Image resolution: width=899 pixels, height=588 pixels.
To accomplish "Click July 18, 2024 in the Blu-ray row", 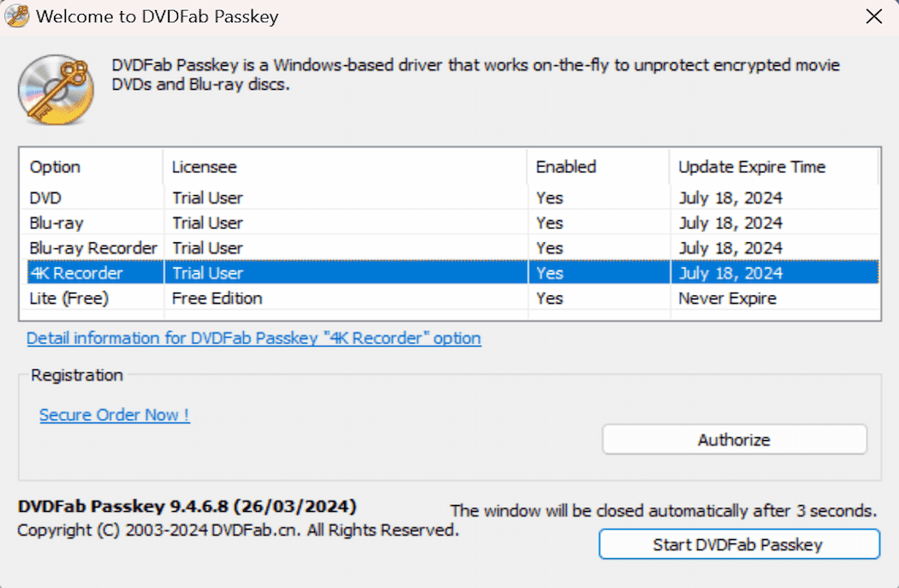I will point(730,223).
